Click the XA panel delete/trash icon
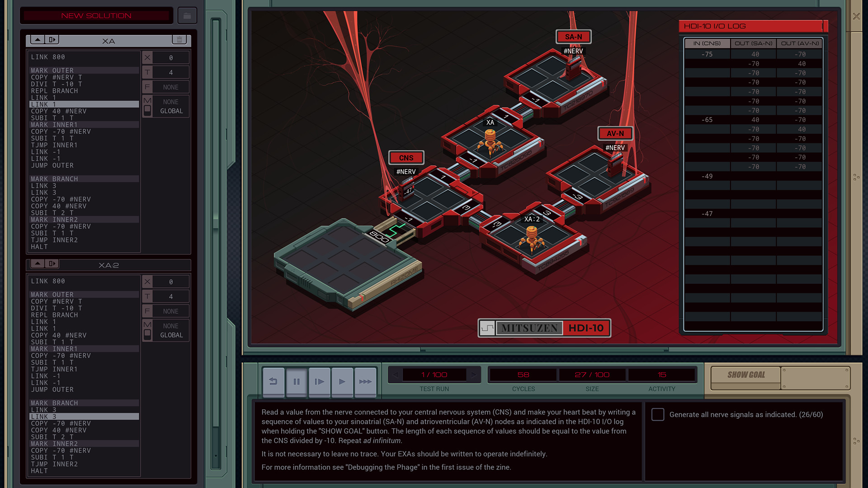This screenshot has width=868, height=488. tap(179, 39)
